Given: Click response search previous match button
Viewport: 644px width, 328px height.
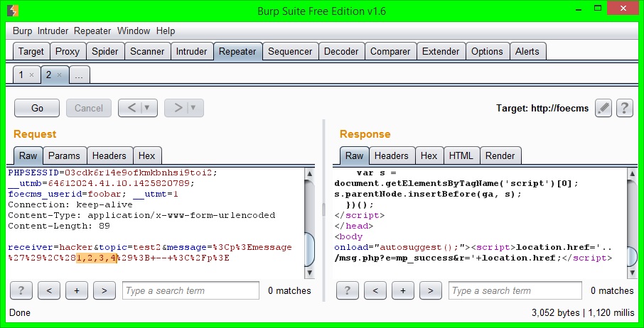Looking at the screenshot, I should click(x=375, y=290).
